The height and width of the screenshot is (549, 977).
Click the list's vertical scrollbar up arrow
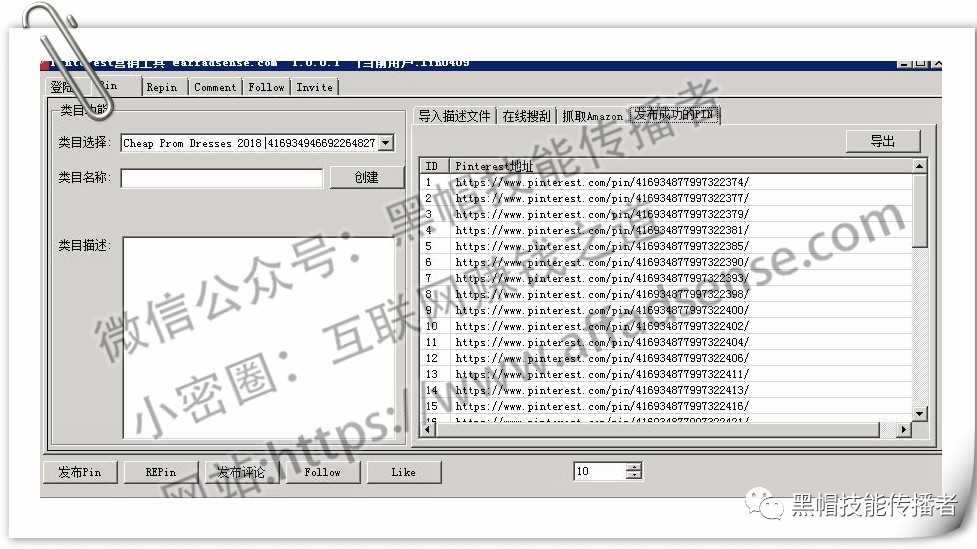click(x=920, y=166)
